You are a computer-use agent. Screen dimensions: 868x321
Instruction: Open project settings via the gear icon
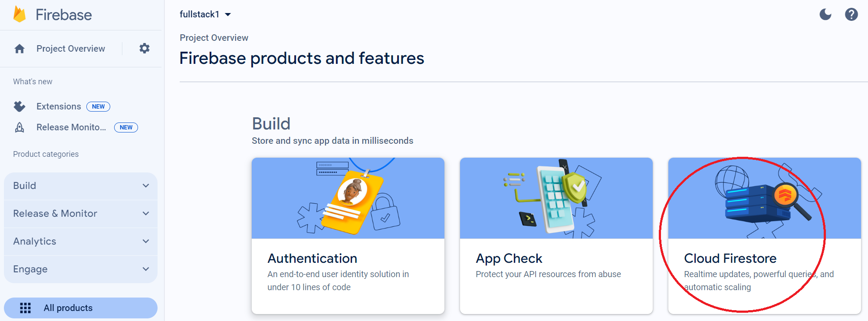tap(144, 48)
